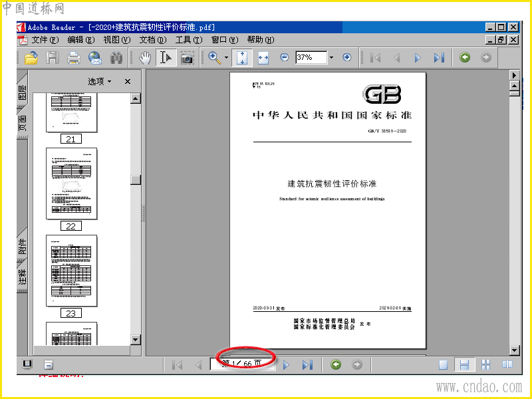Image resolution: width=532 pixels, height=399 pixels.
Task: Go to next page in top toolbar
Action: pyautogui.click(x=418, y=58)
